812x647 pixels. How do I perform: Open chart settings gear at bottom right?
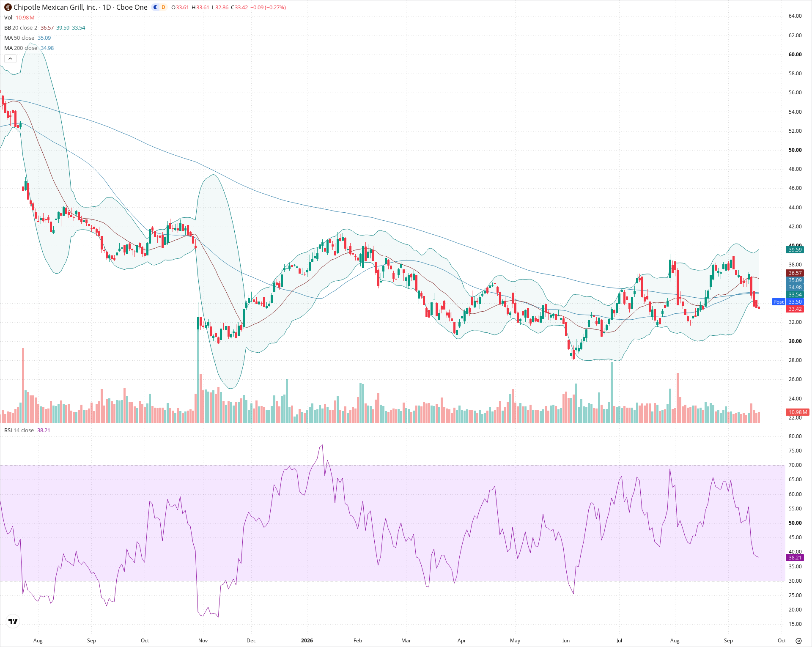pyautogui.click(x=798, y=641)
